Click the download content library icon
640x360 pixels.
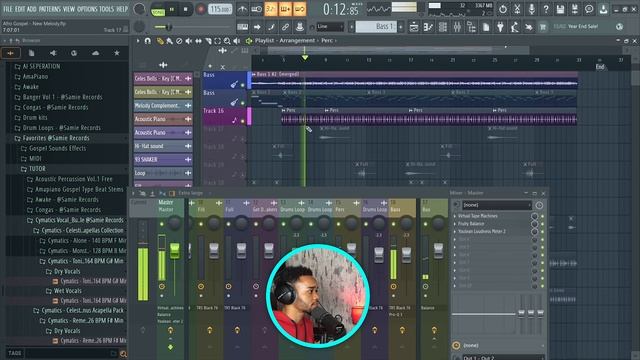(603, 9)
